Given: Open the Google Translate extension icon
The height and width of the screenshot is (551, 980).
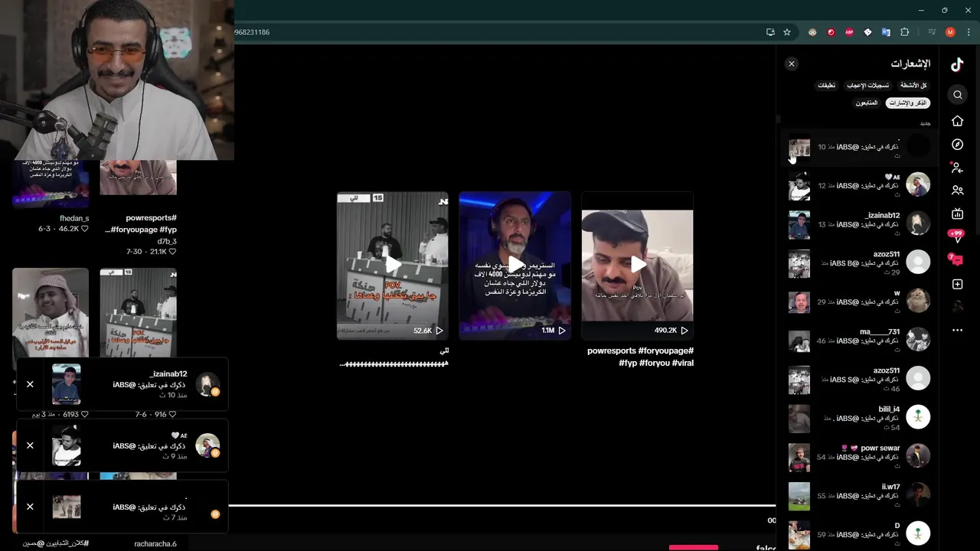Looking at the screenshot, I should (886, 32).
